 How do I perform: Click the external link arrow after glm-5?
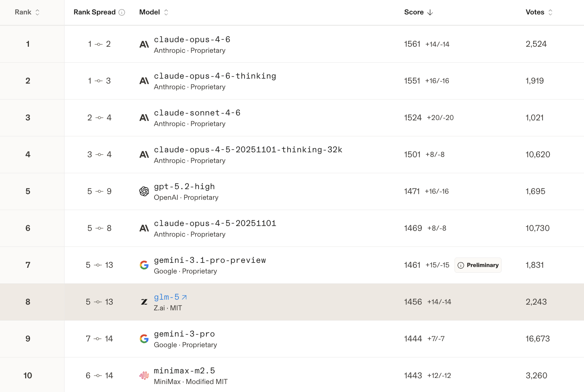184,297
